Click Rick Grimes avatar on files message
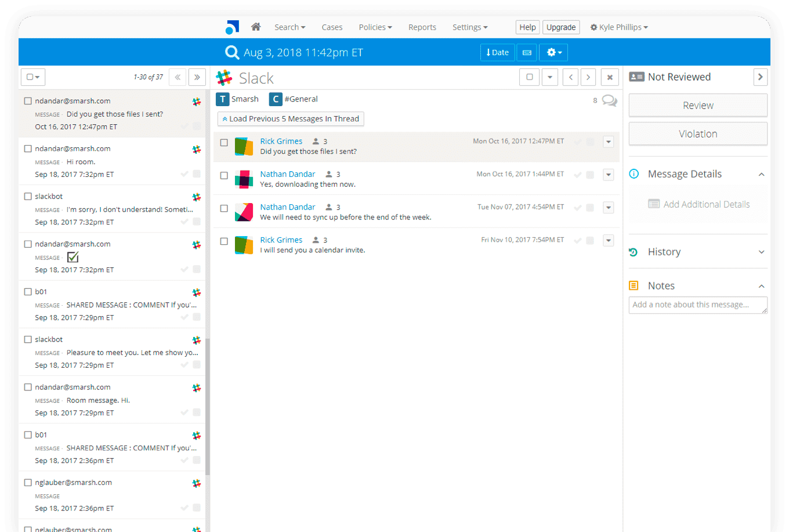The width and height of the screenshot is (789, 532). (244, 146)
